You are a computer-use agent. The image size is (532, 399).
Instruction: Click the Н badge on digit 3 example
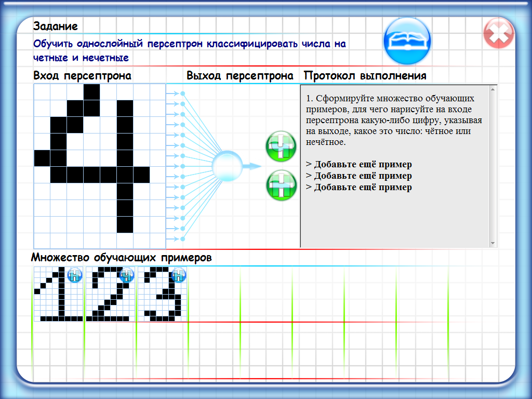[178, 275]
